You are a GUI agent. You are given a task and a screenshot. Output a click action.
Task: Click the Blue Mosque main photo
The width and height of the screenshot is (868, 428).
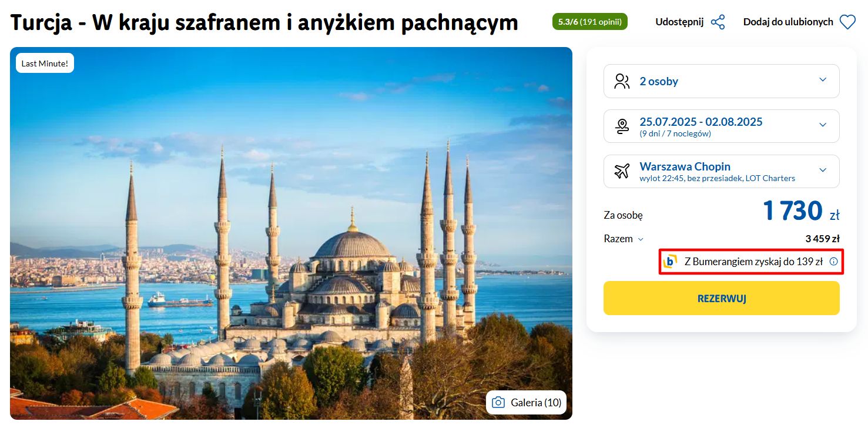coord(291,233)
